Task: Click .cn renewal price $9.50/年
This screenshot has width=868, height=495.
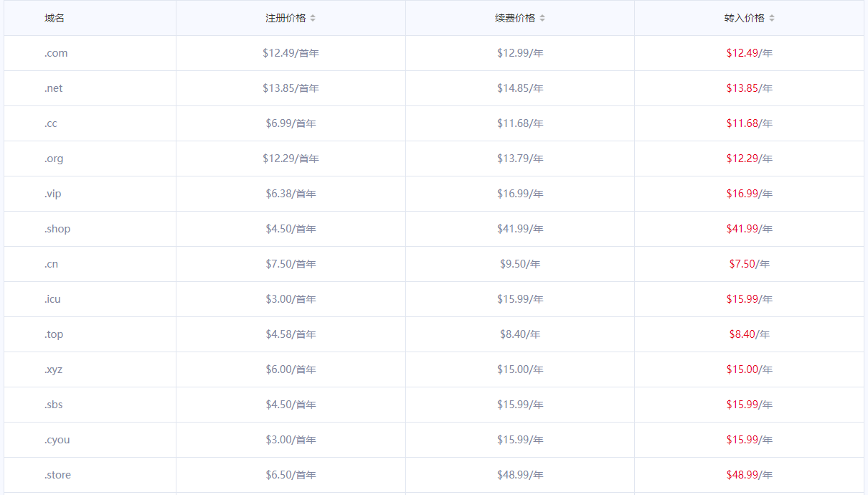Action: tap(520, 264)
